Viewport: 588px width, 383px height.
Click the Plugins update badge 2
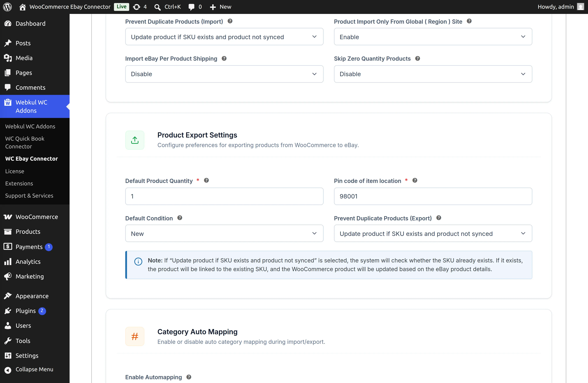42,311
